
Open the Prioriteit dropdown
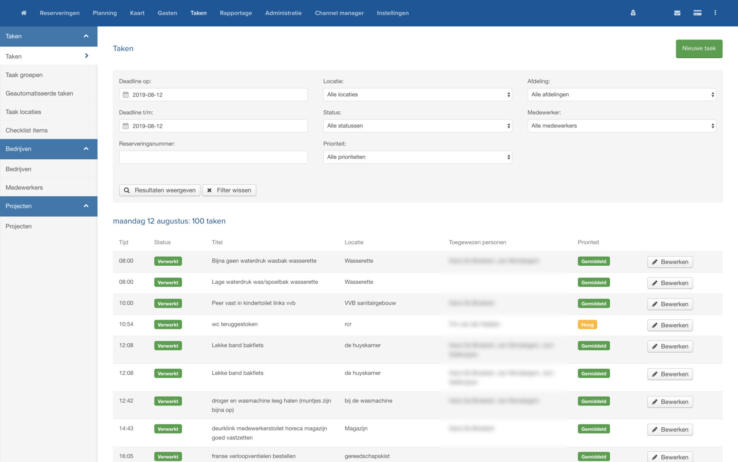pyautogui.click(x=417, y=157)
